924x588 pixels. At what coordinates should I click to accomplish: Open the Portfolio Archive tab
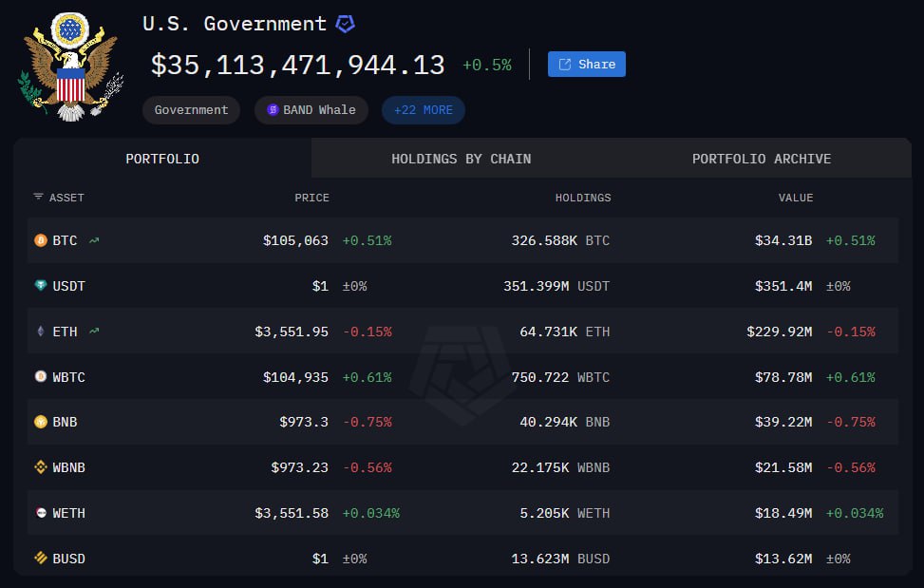tap(761, 159)
